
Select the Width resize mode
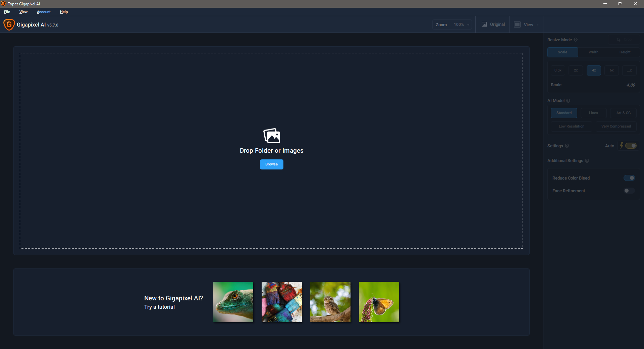tap(593, 52)
